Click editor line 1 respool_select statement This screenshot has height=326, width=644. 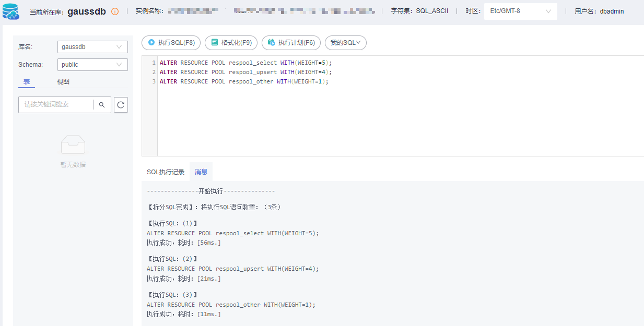[245, 63]
